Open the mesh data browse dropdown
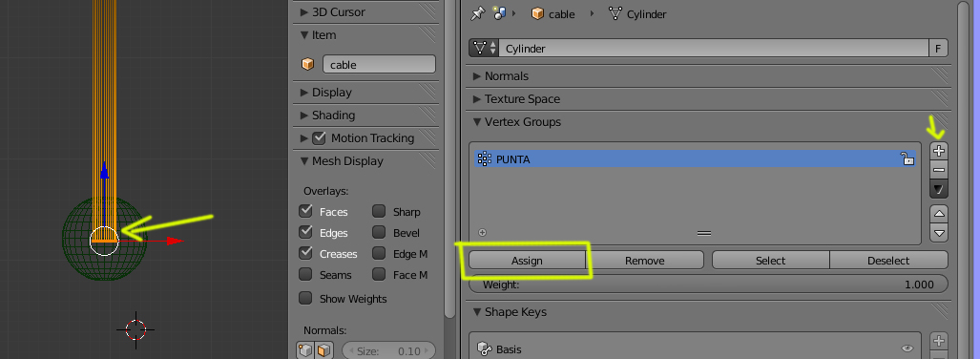 tap(485, 48)
